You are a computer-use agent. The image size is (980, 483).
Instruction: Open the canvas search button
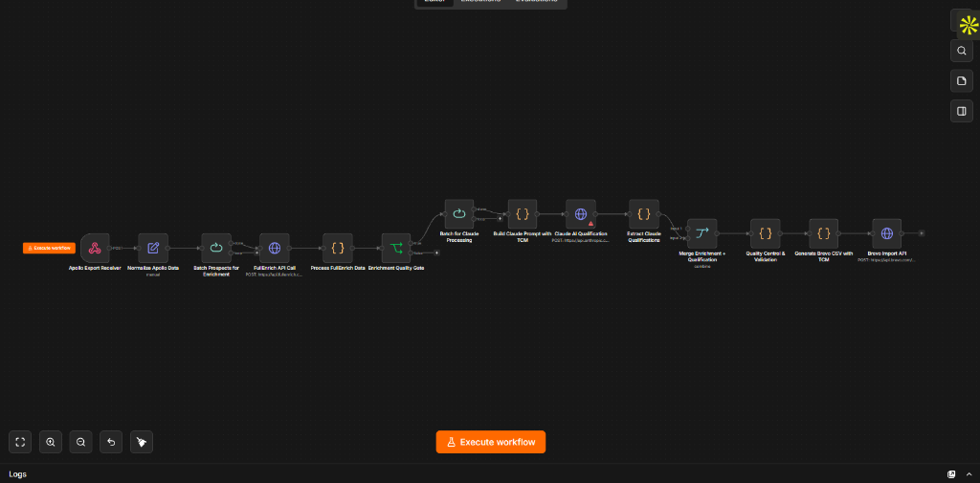coord(962,51)
